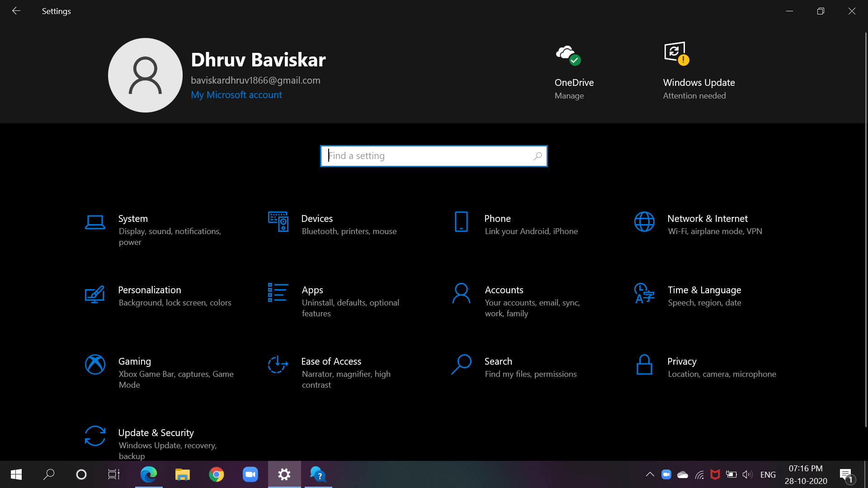Open Wi-Fi network tray icon
The width and height of the screenshot is (868, 488).
tap(699, 474)
